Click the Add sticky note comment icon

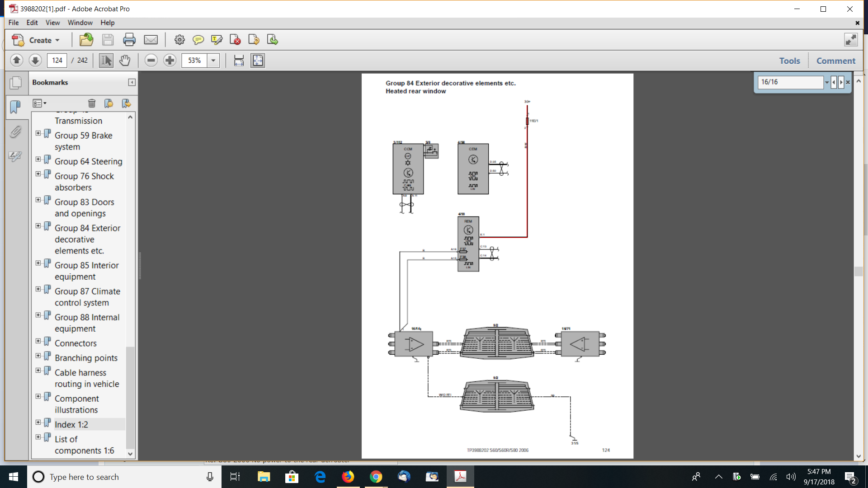pos(198,40)
